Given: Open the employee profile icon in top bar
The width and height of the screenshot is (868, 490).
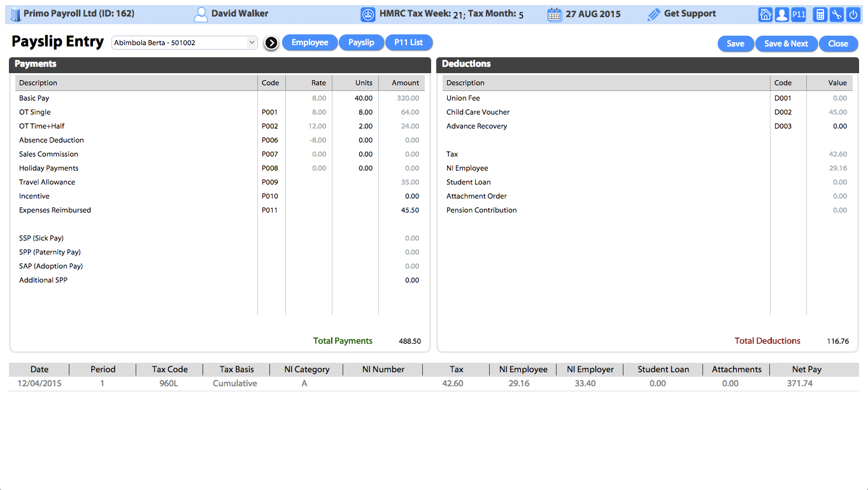Looking at the screenshot, I should (x=781, y=14).
